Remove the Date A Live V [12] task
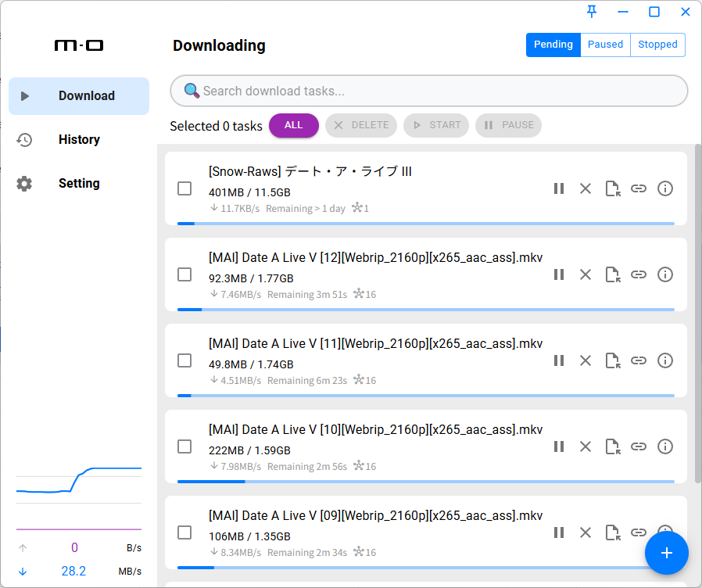702x588 pixels. [x=586, y=274]
